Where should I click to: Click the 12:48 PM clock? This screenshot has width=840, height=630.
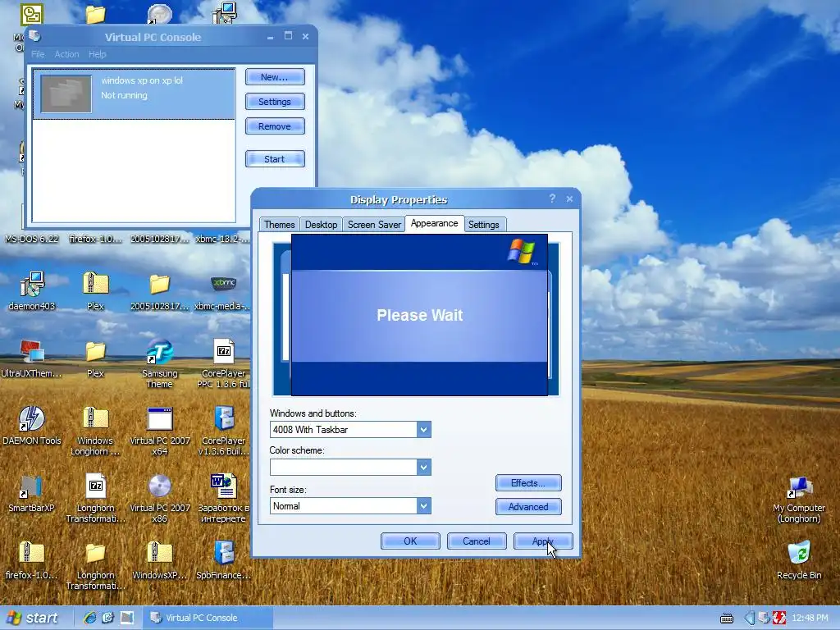(x=810, y=618)
